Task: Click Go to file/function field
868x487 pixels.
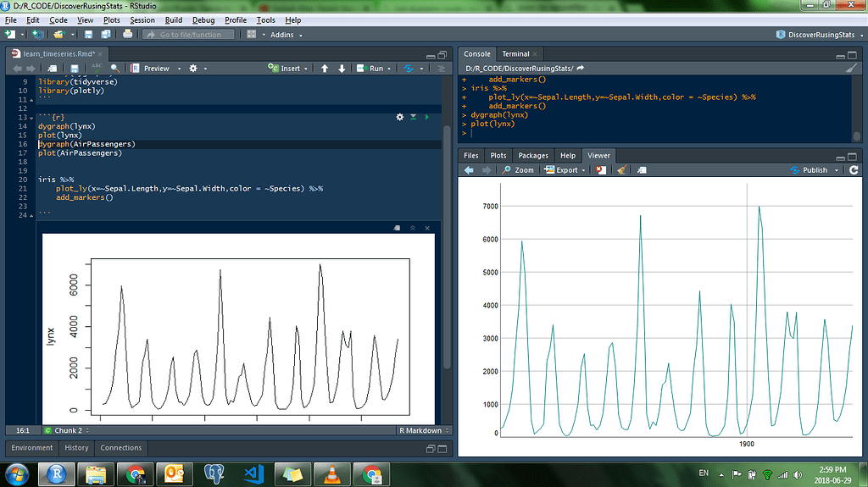Action: point(189,35)
